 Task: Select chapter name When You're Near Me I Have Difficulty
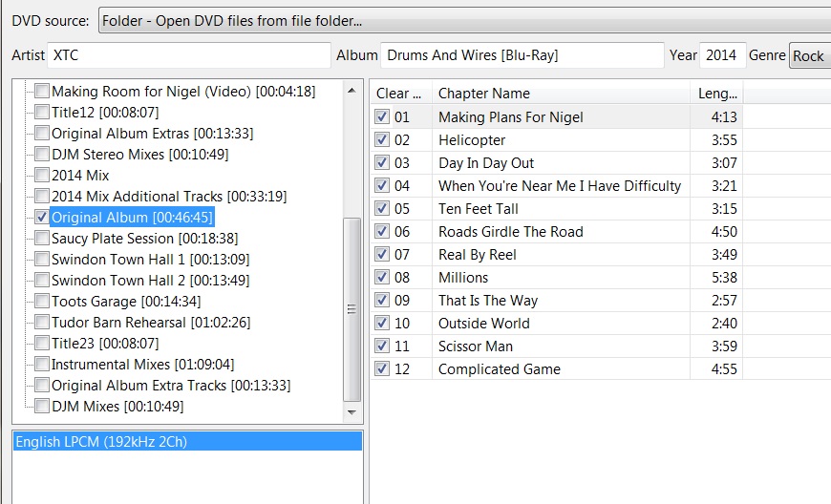(560, 186)
